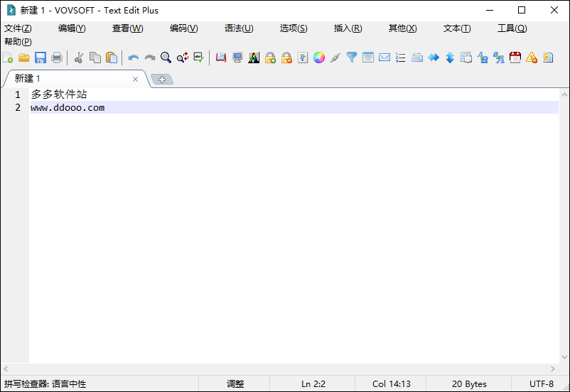Add a new tab with plus button
Screen dimensions: 570x392
[162, 80]
